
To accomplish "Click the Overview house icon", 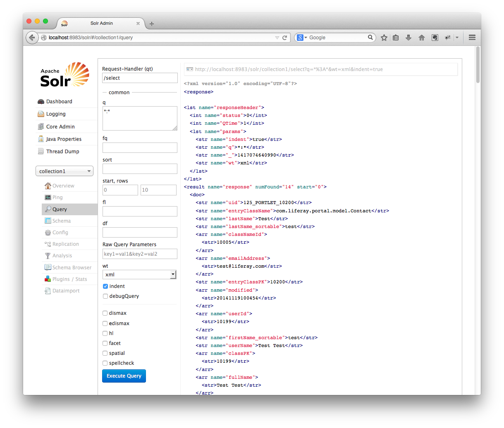I will tap(48, 186).
